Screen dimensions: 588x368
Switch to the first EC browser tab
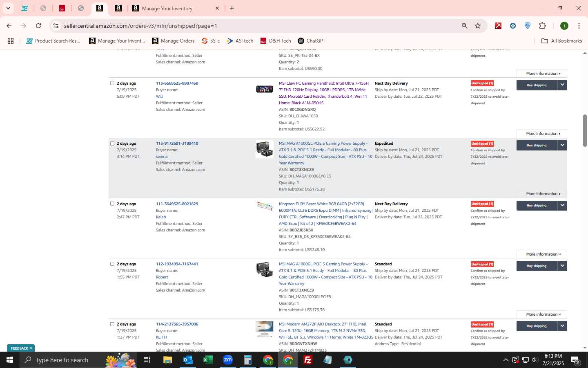[x=24, y=8]
